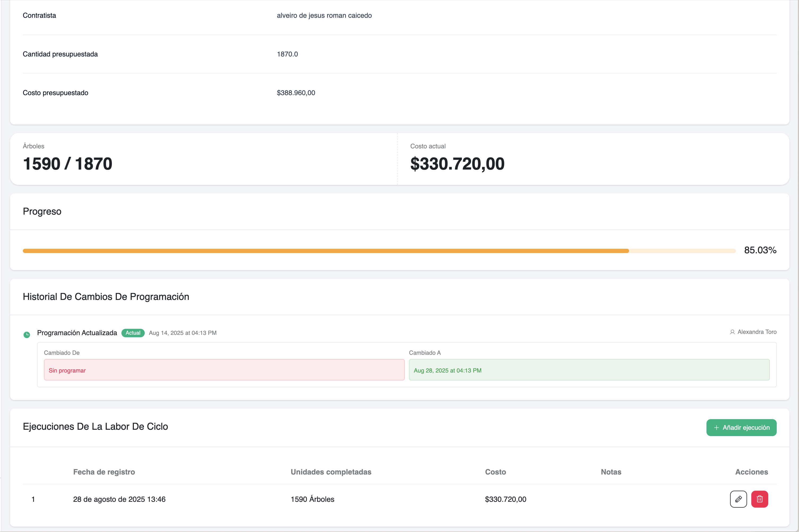Click the pencil edit execution icon
This screenshot has width=799, height=532.
[738, 499]
